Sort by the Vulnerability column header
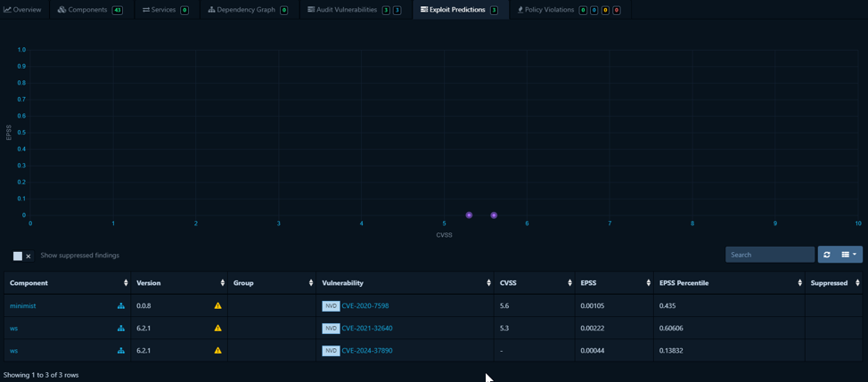Image resolution: width=868 pixels, height=382 pixels. 405,283
